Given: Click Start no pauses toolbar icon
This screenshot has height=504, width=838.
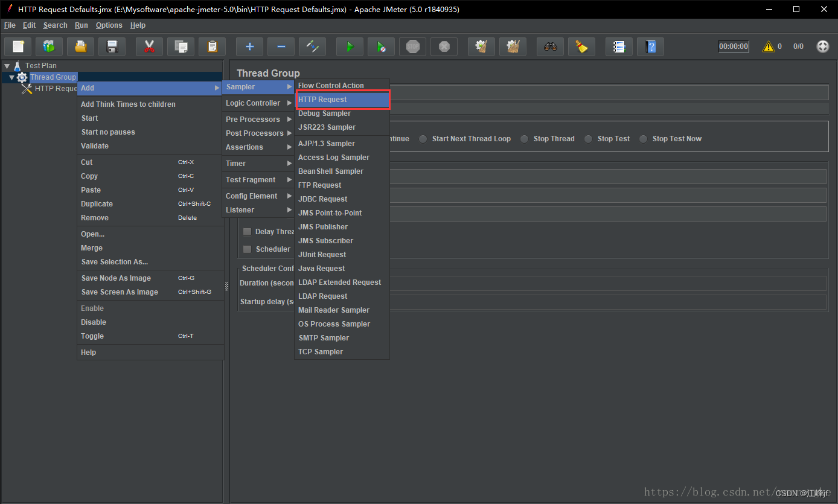Looking at the screenshot, I should click(381, 46).
